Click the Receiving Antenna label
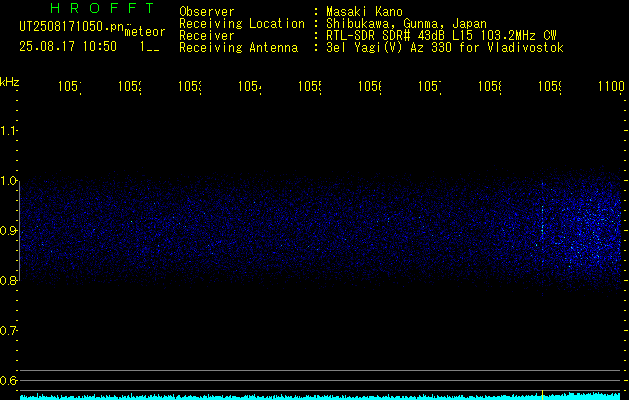 coord(239,48)
